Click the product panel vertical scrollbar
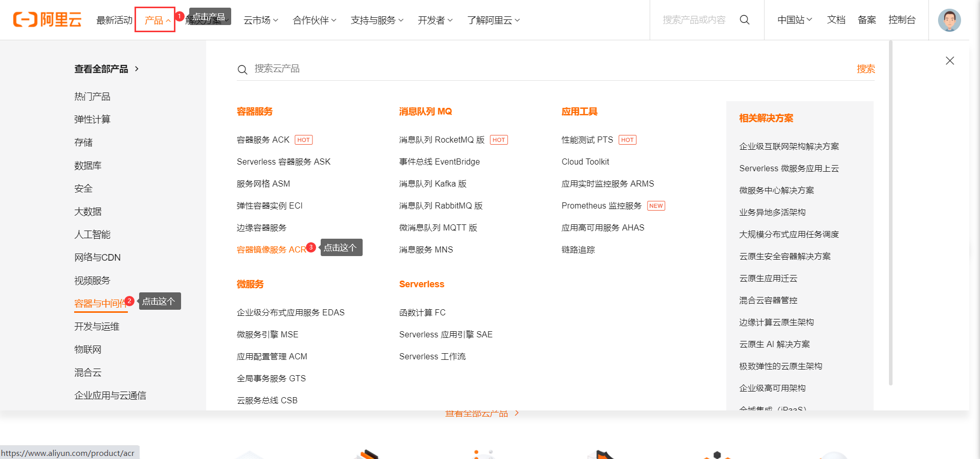Image resolution: width=980 pixels, height=459 pixels. (x=890, y=212)
